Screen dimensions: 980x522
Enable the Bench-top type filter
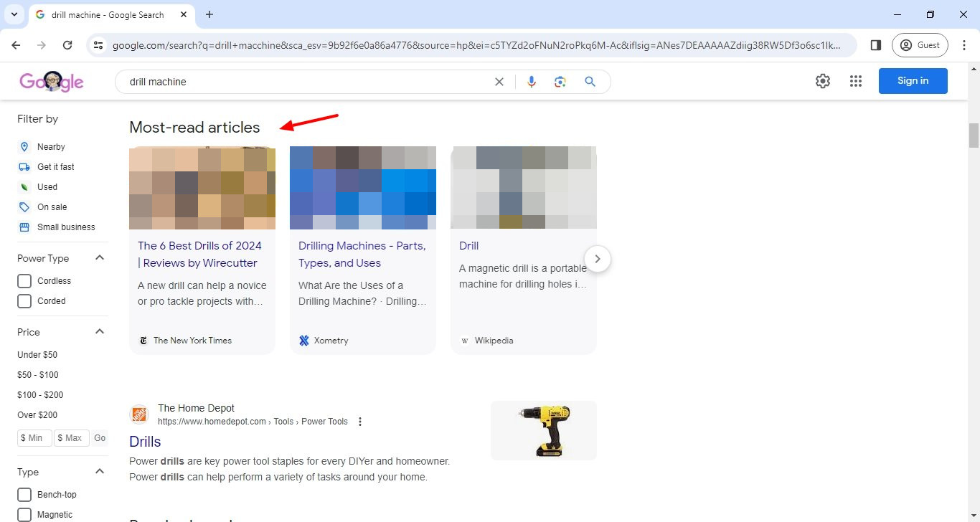pos(24,494)
